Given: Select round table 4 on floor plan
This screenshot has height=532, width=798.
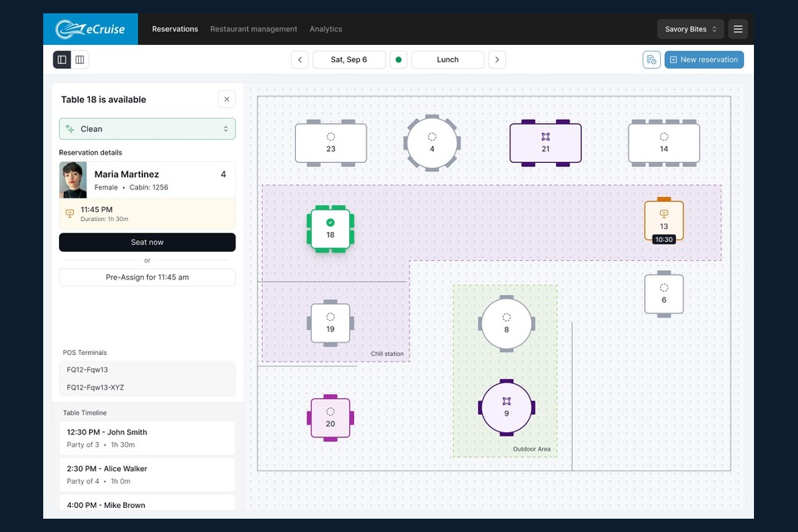Looking at the screenshot, I should (x=431, y=143).
